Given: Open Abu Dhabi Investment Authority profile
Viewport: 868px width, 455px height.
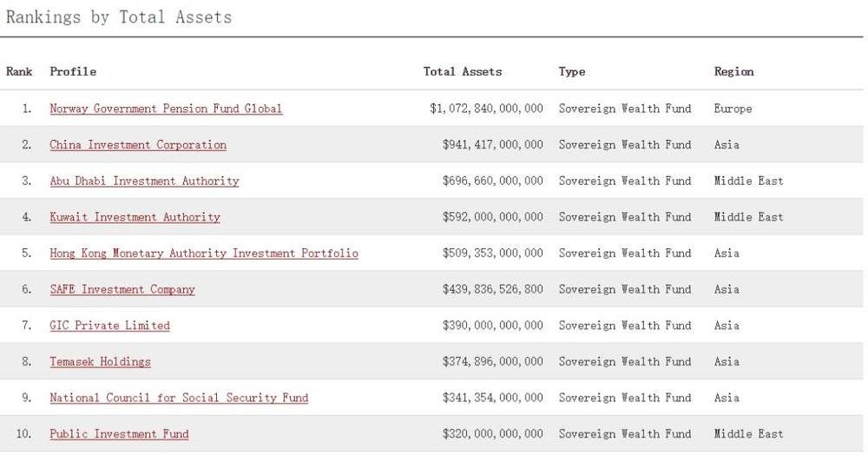Looking at the screenshot, I should [x=144, y=181].
